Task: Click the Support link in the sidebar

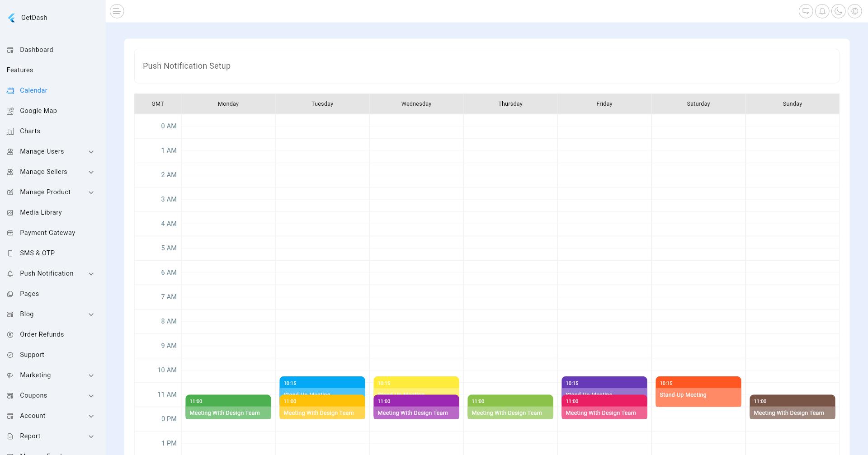Action: 32,355
